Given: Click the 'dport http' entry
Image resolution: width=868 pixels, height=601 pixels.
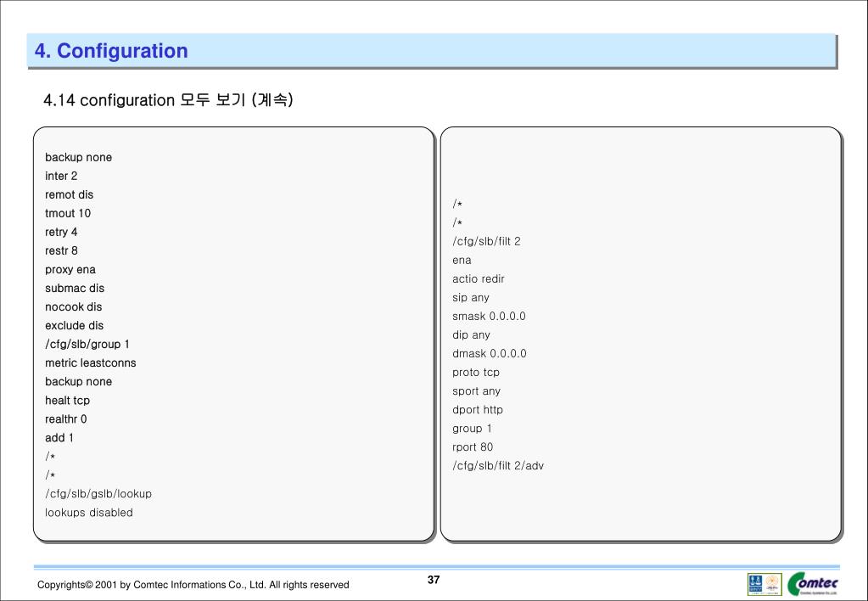Looking at the screenshot, I should click(x=478, y=410).
